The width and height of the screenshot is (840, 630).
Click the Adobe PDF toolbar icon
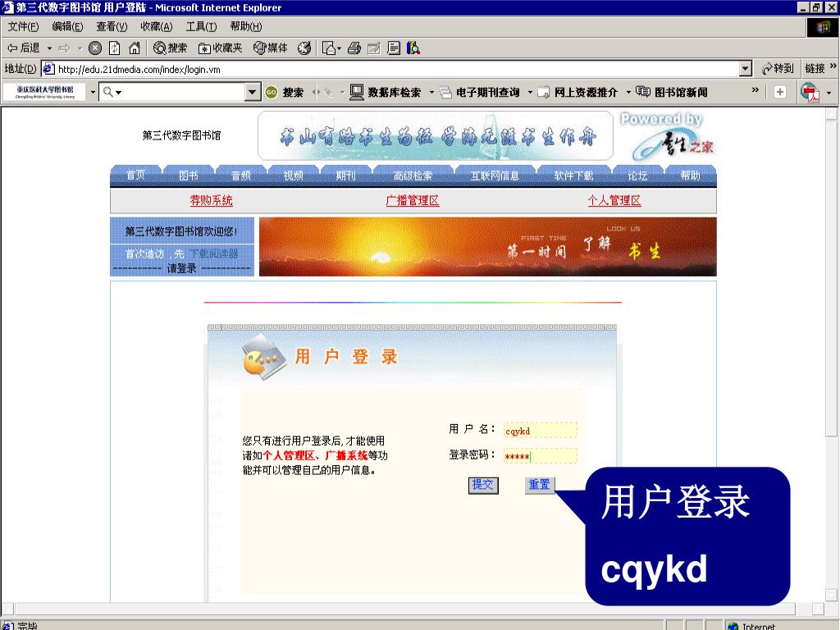click(810, 92)
